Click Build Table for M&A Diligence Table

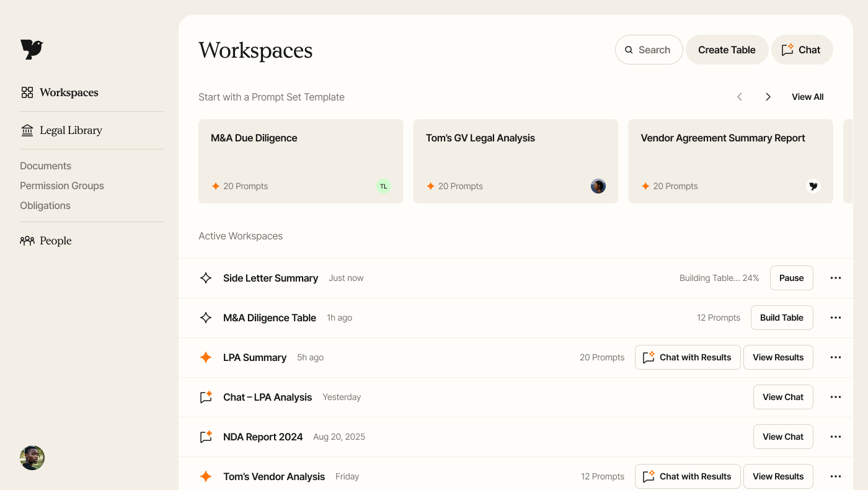pyautogui.click(x=781, y=318)
